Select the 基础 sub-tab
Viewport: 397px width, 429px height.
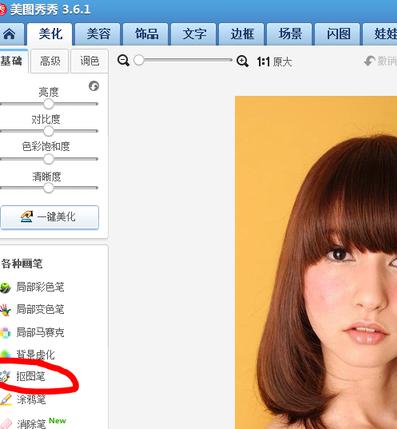13,61
